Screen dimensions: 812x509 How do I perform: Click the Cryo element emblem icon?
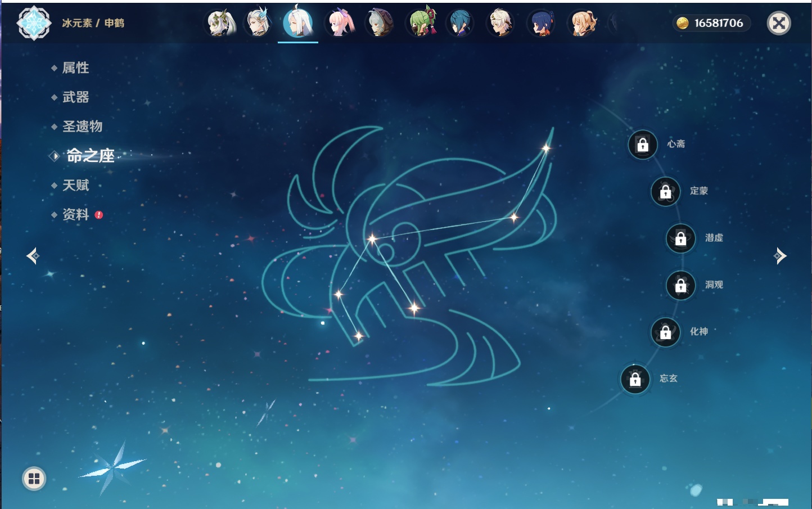coord(34,23)
